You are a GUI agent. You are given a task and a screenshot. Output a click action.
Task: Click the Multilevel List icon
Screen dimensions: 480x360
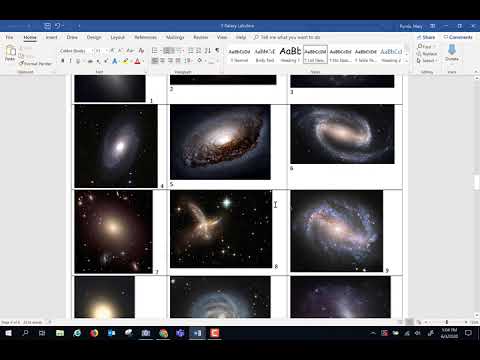[x=180, y=51]
